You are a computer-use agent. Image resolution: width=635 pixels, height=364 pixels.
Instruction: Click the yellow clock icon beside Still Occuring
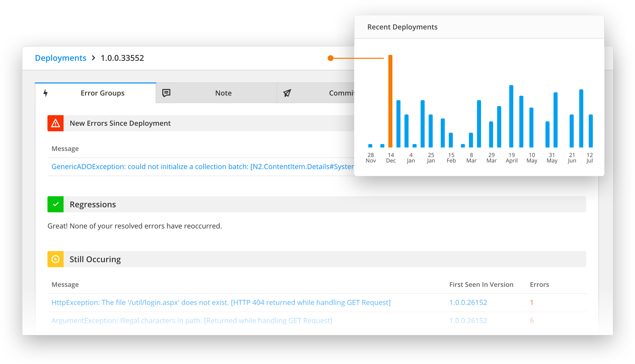point(56,259)
